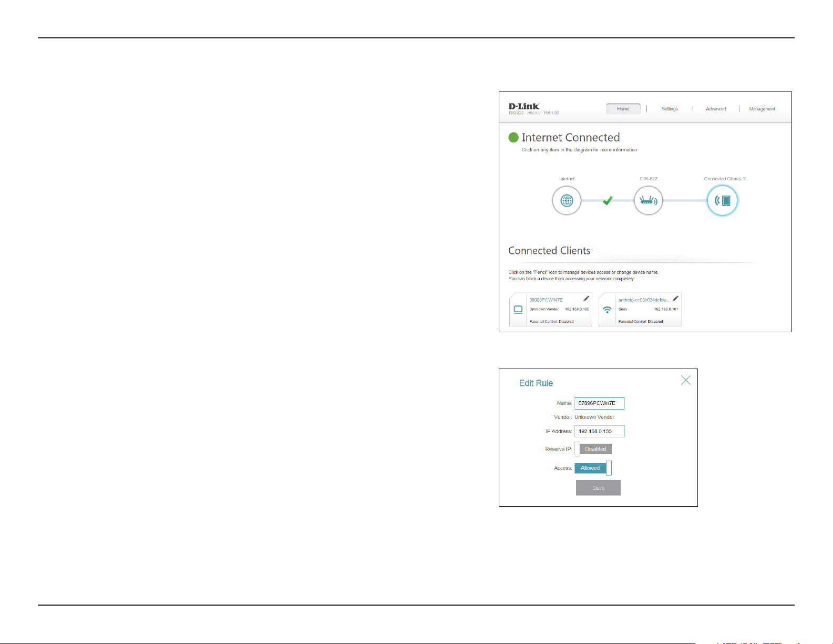Click pencil icon on 08083PCWIN7E client card

[x=586, y=299]
